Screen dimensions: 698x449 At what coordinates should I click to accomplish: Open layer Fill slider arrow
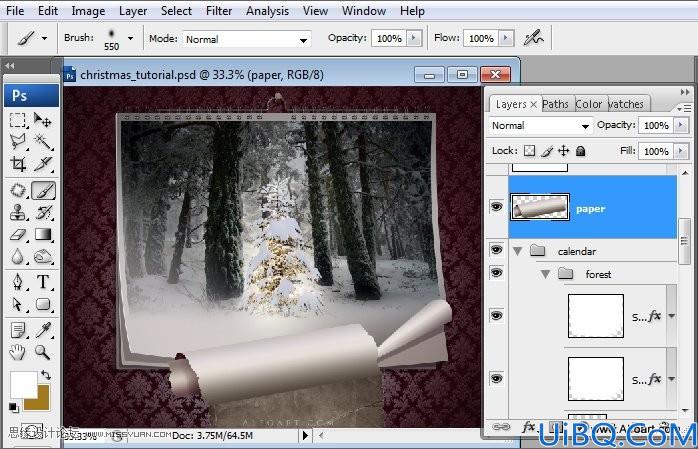[x=681, y=151]
